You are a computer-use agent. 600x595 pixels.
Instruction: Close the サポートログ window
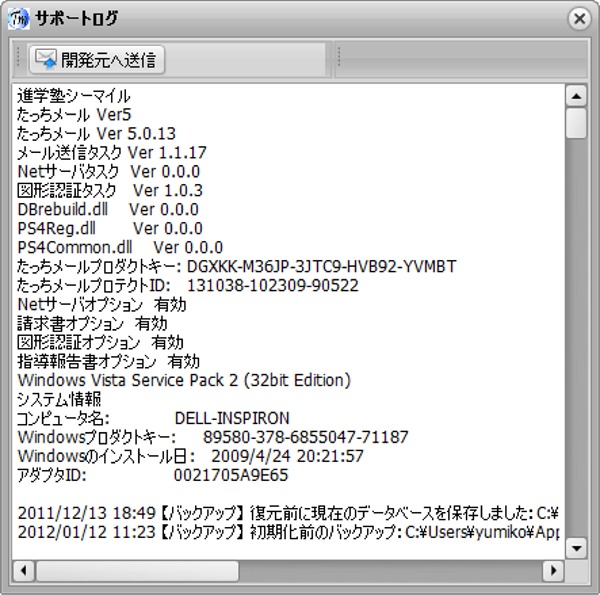579,18
